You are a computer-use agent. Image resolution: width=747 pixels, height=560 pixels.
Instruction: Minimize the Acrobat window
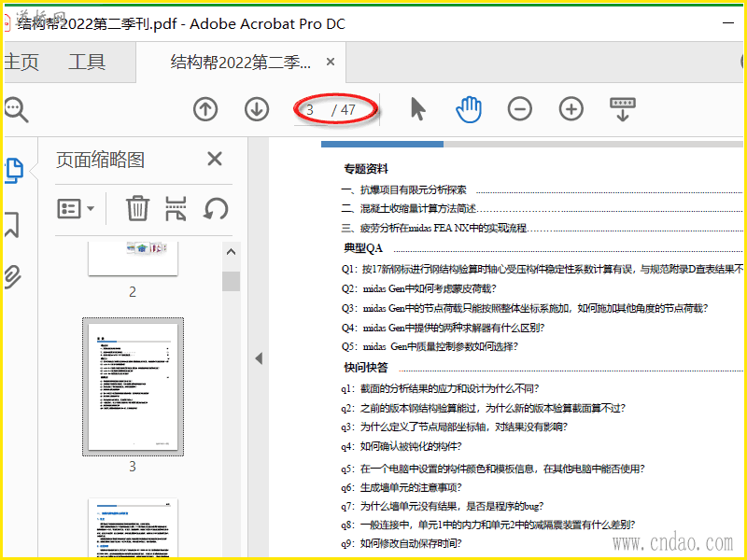tap(728, 22)
